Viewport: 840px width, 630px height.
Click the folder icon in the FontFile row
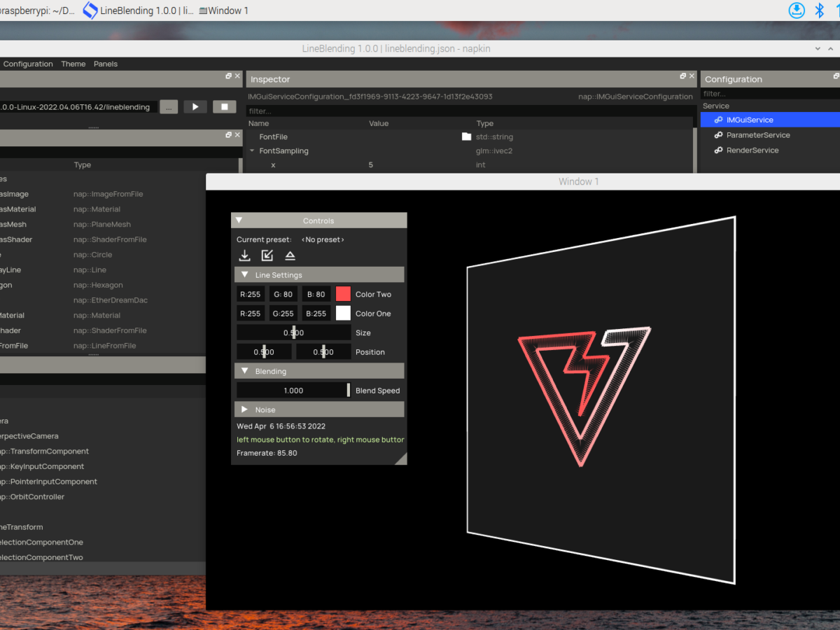[467, 136]
